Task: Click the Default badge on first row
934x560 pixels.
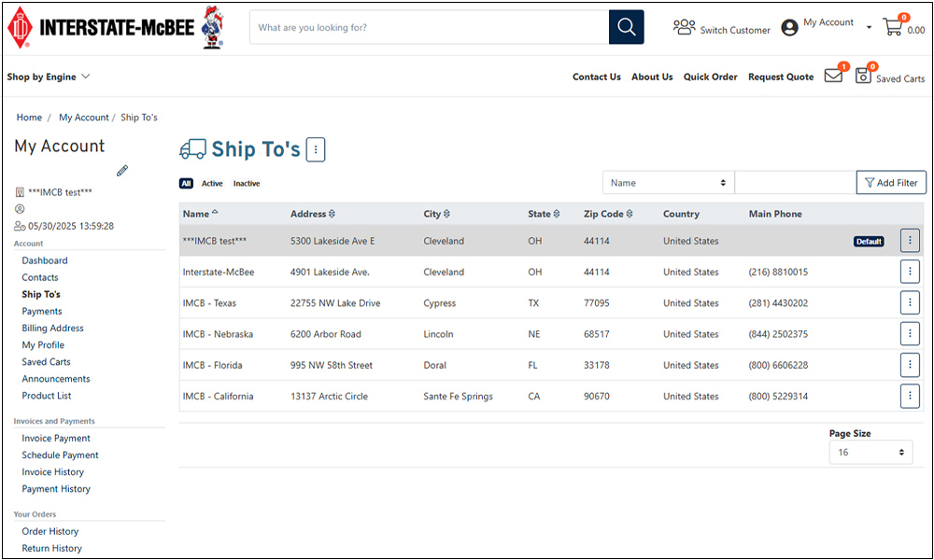Action: click(869, 241)
